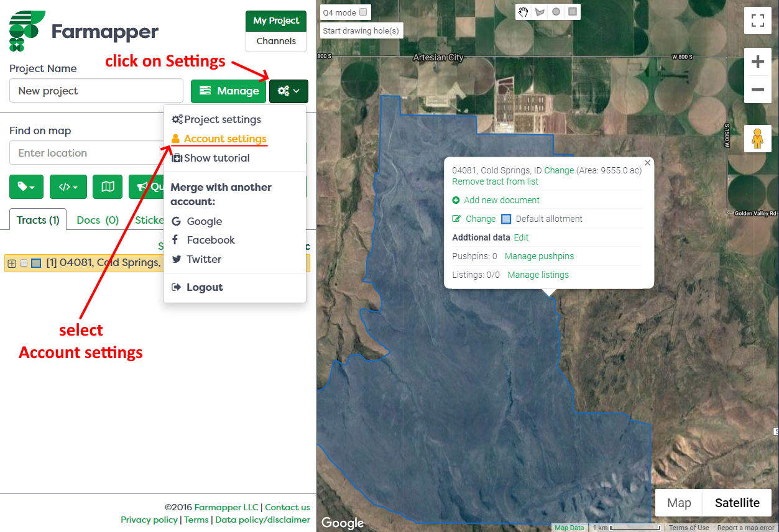Merge account with Twitter
The width and height of the screenshot is (779, 532).
[x=196, y=259]
